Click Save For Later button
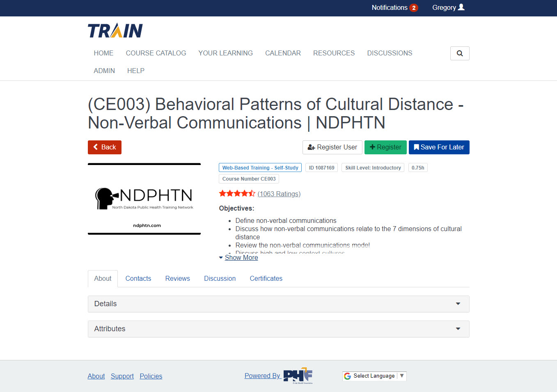This screenshot has width=557, height=392. pyautogui.click(x=439, y=147)
